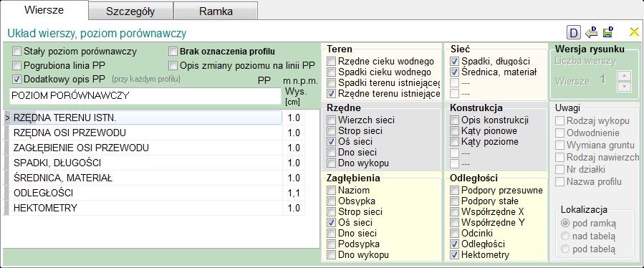Check Współrzędne Y checkbox
The image size is (644, 268).
point(454,222)
